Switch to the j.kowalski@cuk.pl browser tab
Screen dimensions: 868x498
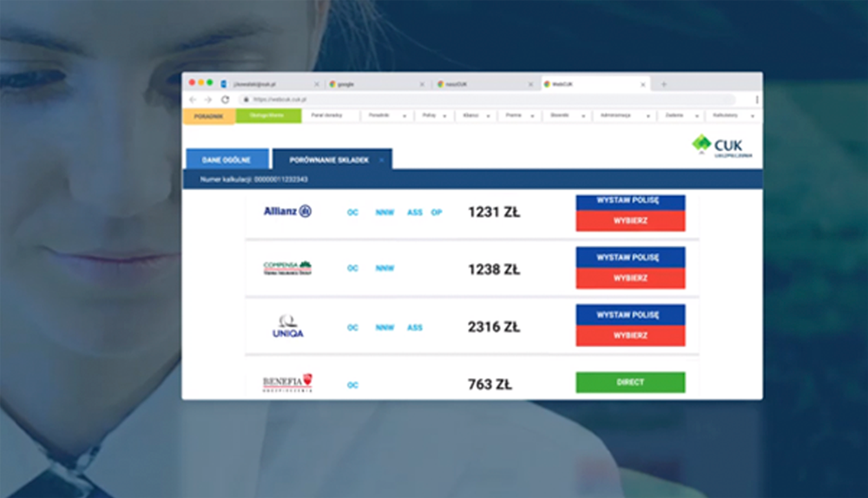[x=268, y=84]
